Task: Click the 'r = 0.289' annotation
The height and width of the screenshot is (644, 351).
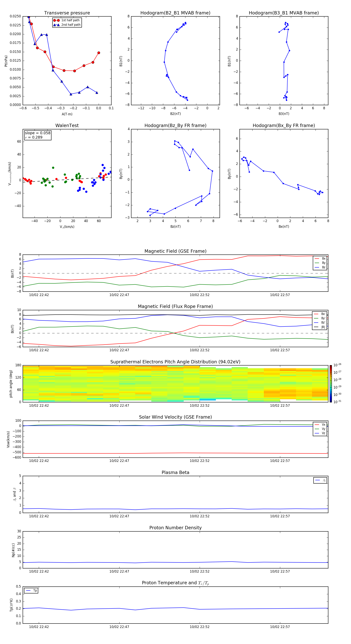Action: [x=34, y=137]
